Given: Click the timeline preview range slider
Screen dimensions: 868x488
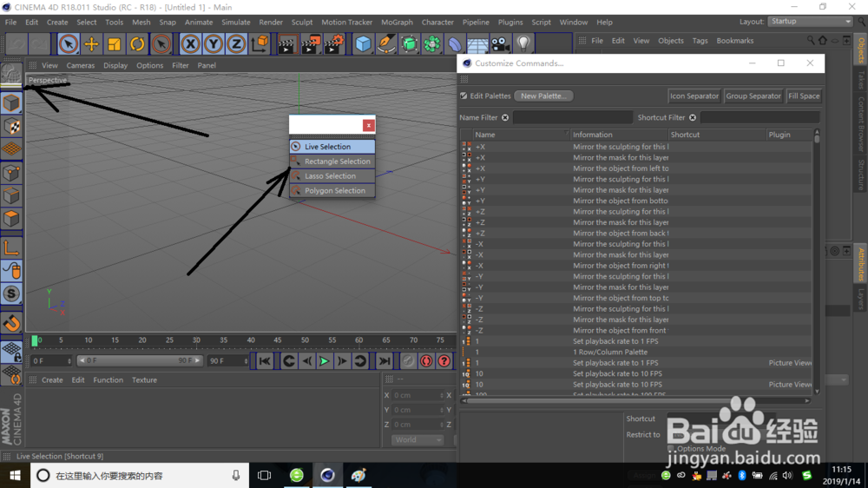Looking at the screenshot, I should pyautogui.click(x=140, y=360).
